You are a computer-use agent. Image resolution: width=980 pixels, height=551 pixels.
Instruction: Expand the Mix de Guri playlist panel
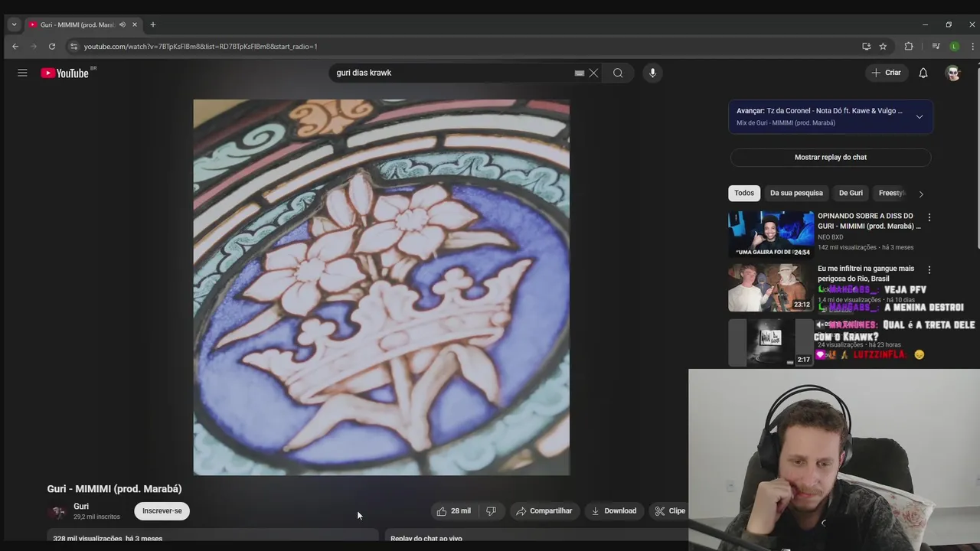920,116
